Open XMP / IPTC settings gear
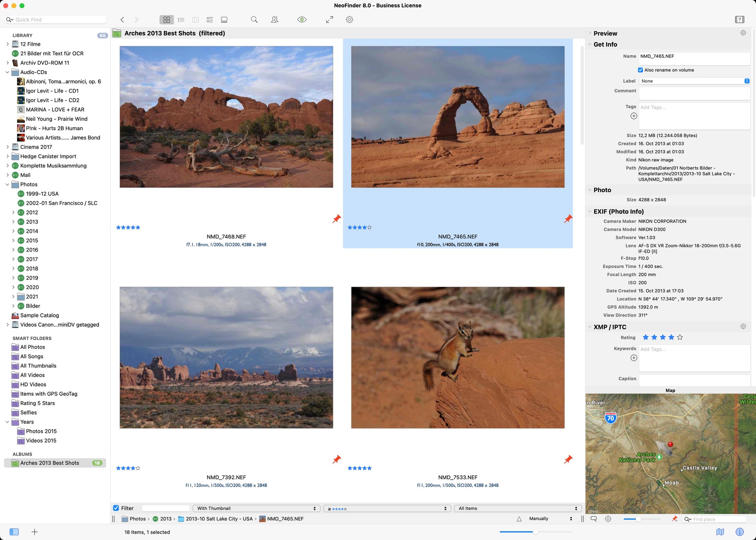Viewport: 756px width, 540px height. (x=743, y=326)
